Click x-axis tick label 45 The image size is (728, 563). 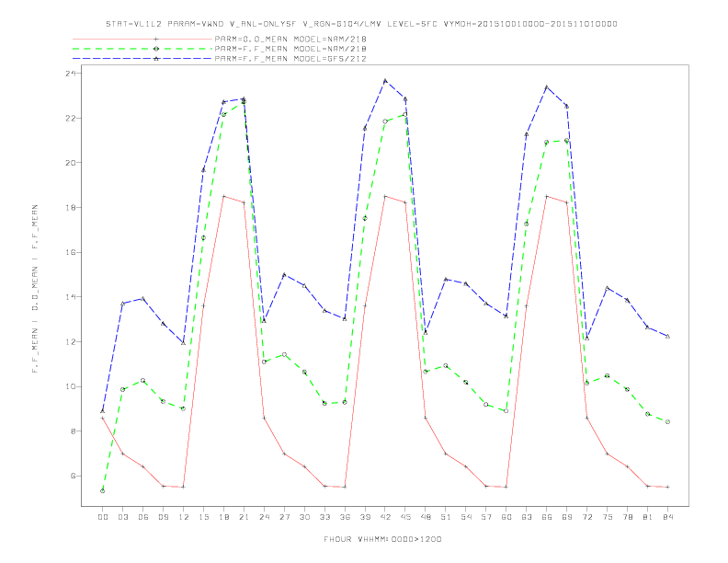click(405, 517)
